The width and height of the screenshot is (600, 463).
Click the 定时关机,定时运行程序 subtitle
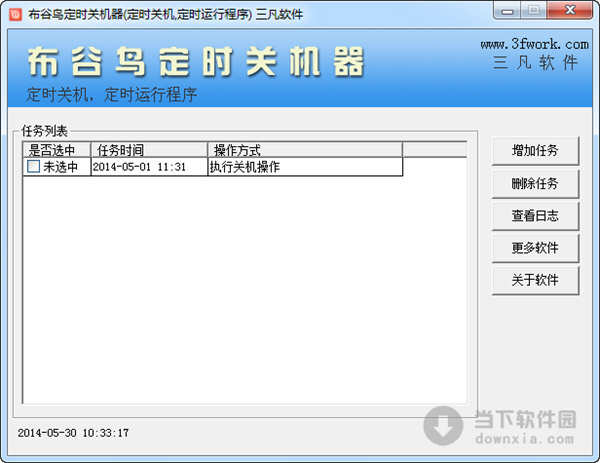point(111,95)
